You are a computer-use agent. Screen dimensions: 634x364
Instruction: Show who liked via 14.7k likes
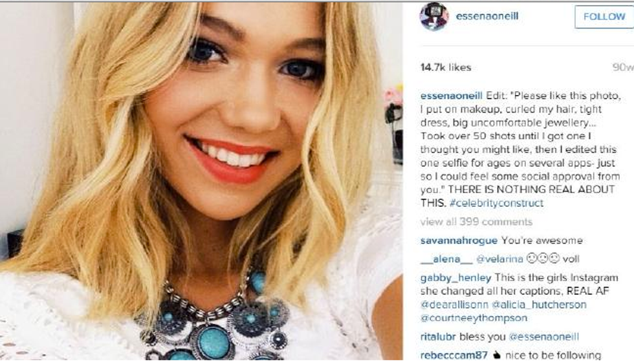(x=446, y=67)
